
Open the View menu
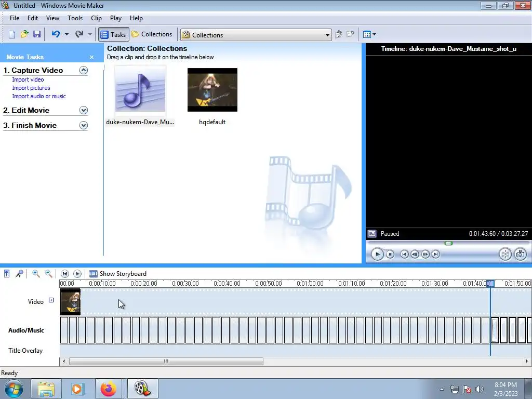[x=52, y=18]
